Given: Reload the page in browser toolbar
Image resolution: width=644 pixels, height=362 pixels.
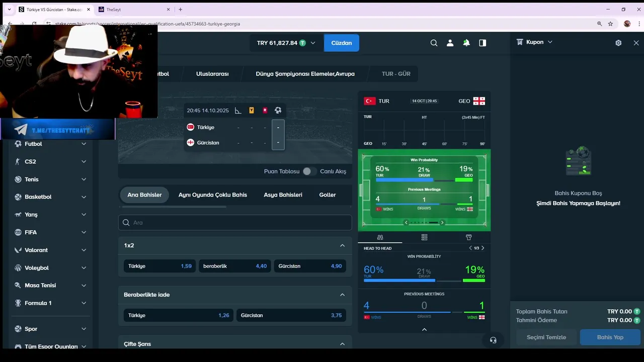Looking at the screenshot, I should point(34,24).
